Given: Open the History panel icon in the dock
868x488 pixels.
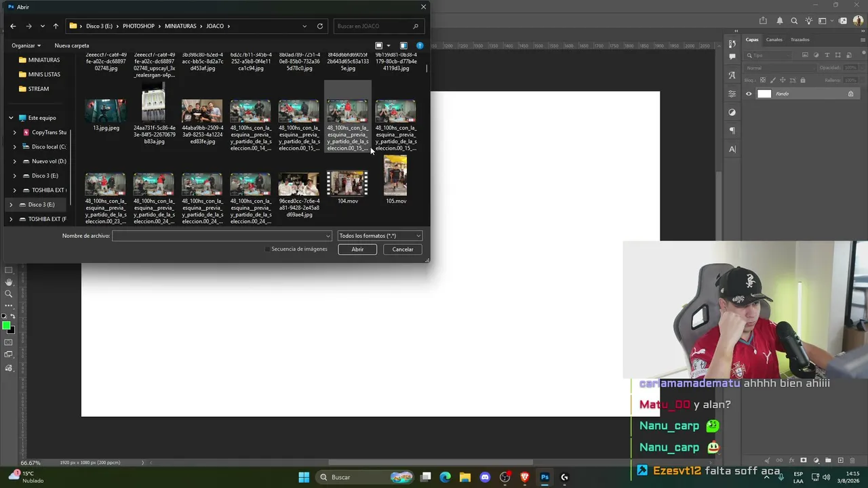Looking at the screenshot, I should pos(732,44).
